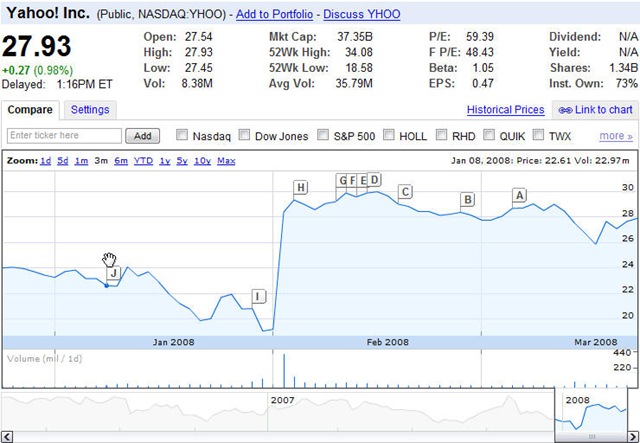Check the QUIK comparison box

[489, 135]
